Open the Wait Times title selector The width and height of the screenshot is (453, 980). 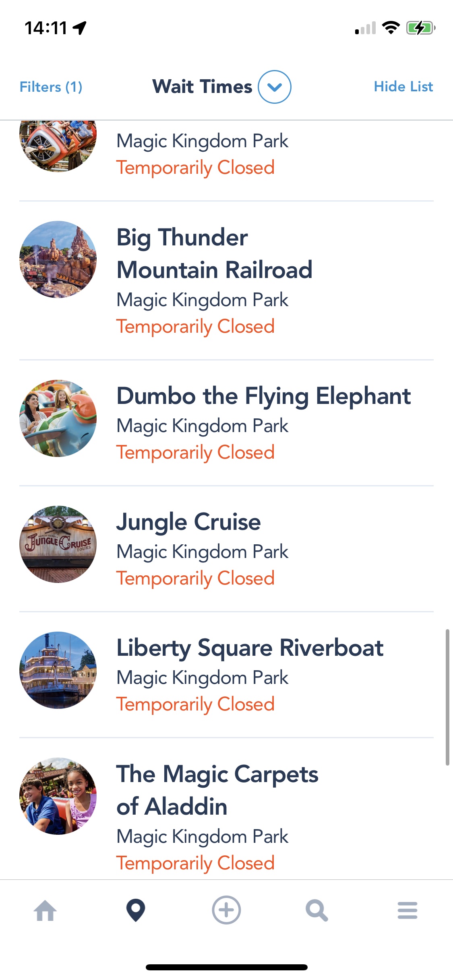[x=202, y=87]
